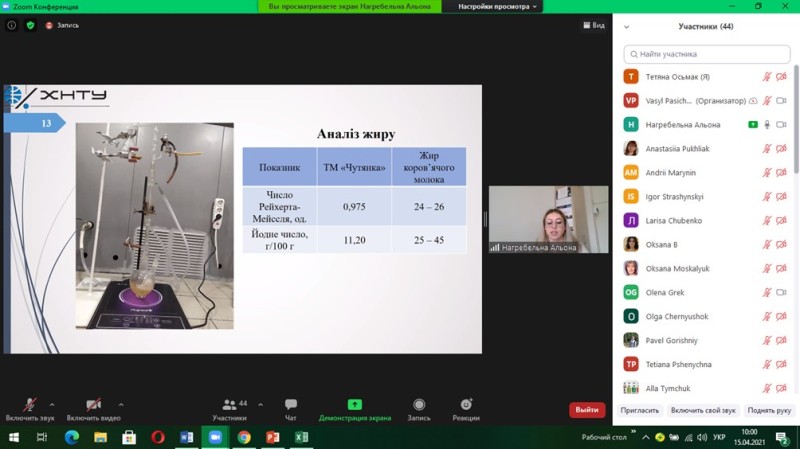Click muted mic icon for Тетяна Осьмак
Screen dimensions: 800x449
(x=767, y=77)
